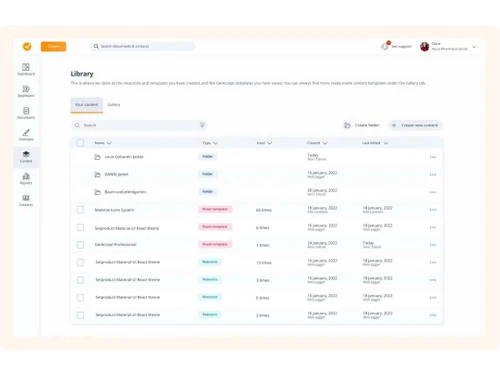Open more options for row used 13 times
The width and height of the screenshot is (500, 375).
(433, 263)
